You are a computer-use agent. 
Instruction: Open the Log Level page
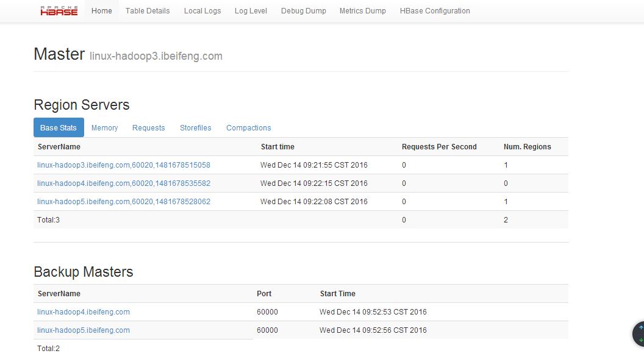coord(251,11)
